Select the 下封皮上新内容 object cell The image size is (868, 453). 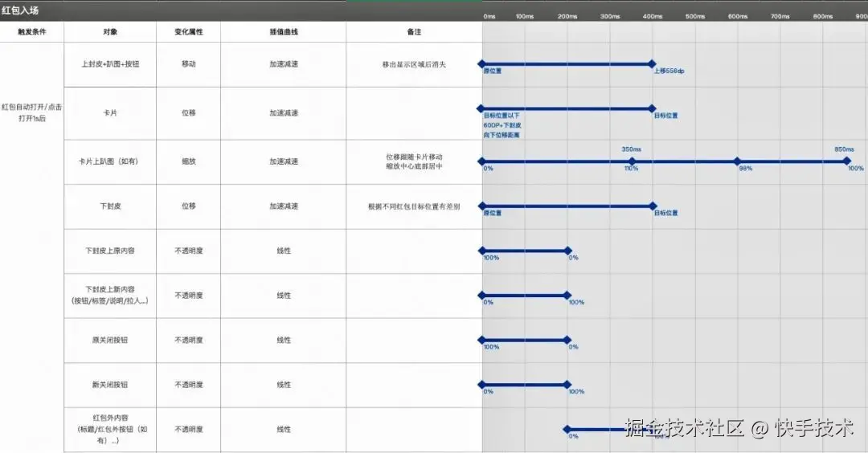point(110,295)
